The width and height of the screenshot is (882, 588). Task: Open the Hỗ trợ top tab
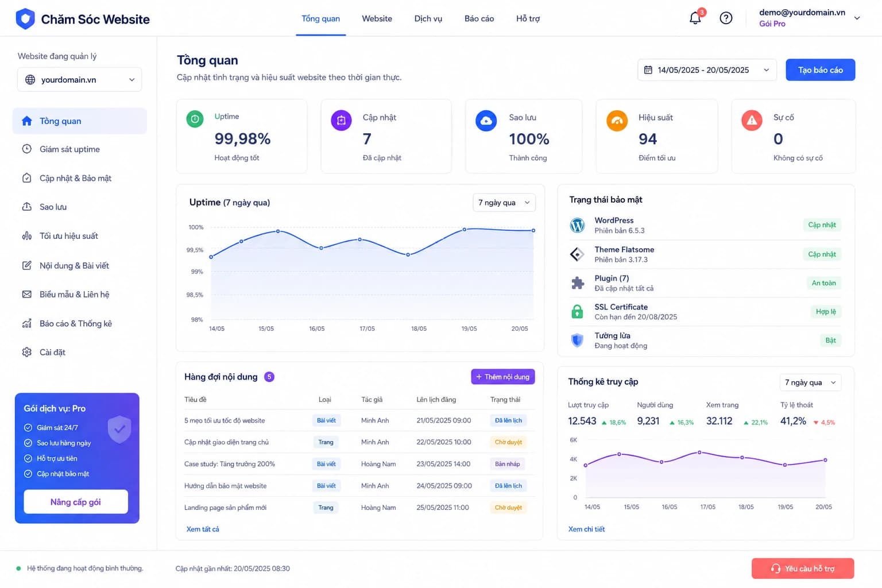[x=528, y=18]
